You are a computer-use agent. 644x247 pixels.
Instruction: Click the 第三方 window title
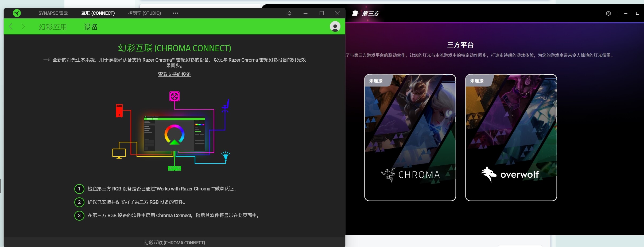tap(370, 13)
